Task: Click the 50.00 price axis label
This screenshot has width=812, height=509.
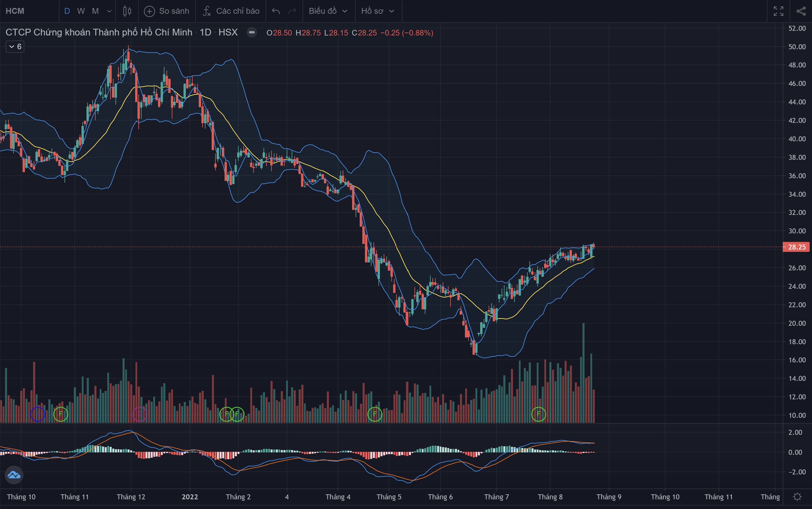Action: tap(797, 46)
